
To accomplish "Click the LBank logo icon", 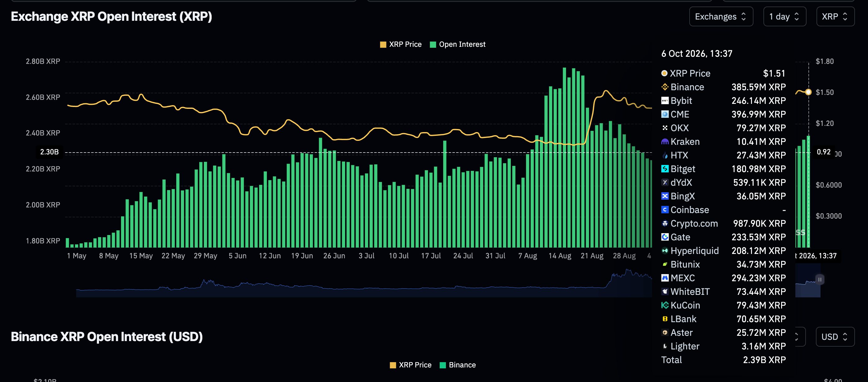I will point(664,319).
